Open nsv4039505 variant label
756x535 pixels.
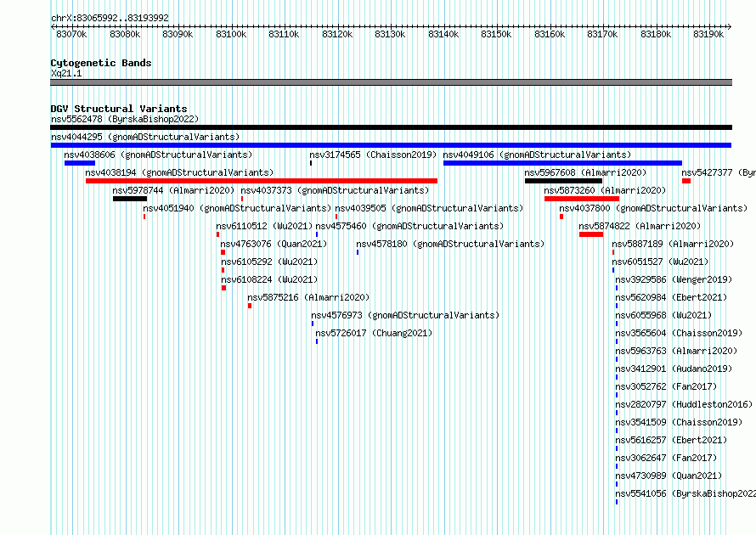pos(429,208)
